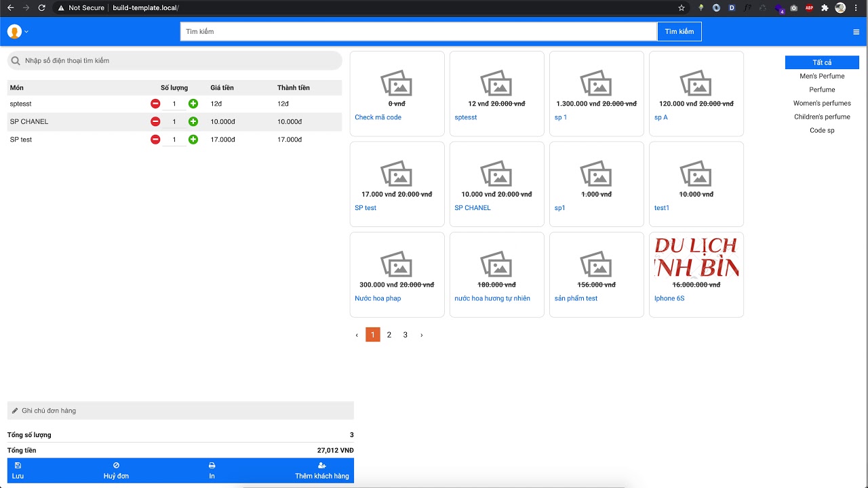This screenshot has height=488, width=868.
Task: Click the Ghi chú đơn hàng note field
Action: pyautogui.click(x=180, y=411)
